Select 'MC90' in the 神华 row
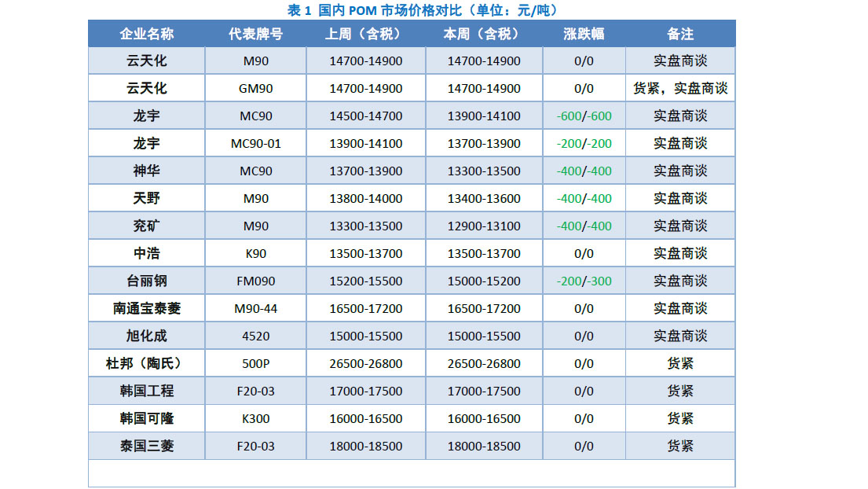The height and width of the screenshot is (489, 868). (x=256, y=171)
